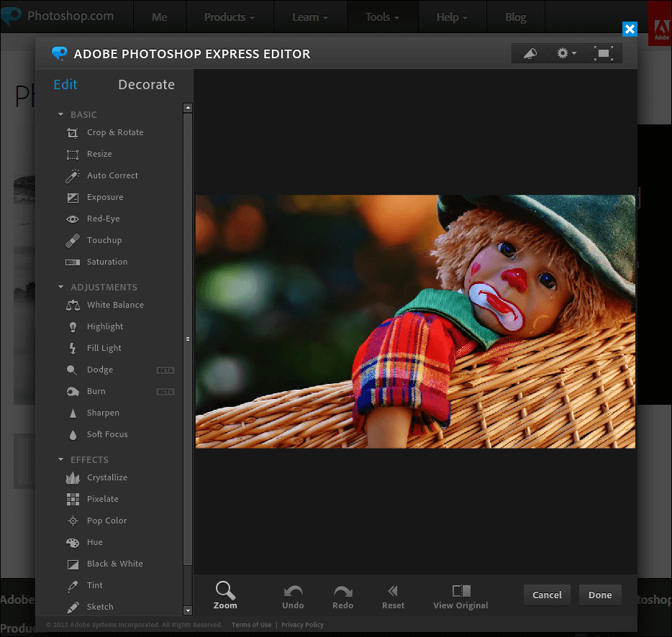Click the tool panel vertical scrollbar

[188, 338]
